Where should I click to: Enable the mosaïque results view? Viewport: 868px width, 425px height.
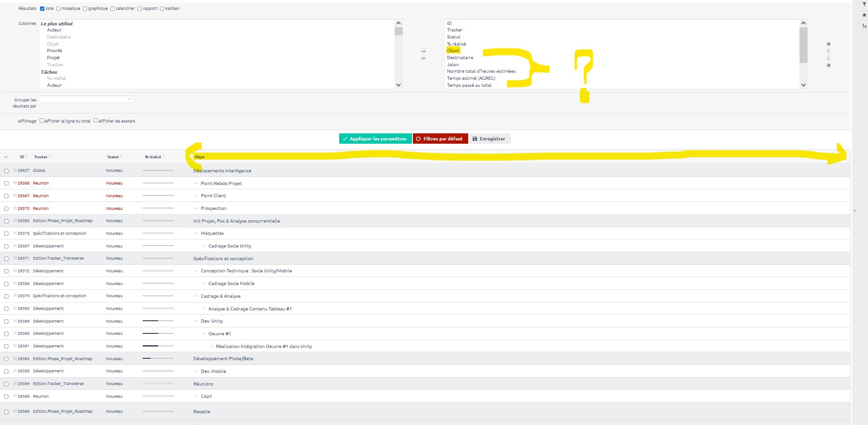tap(59, 8)
